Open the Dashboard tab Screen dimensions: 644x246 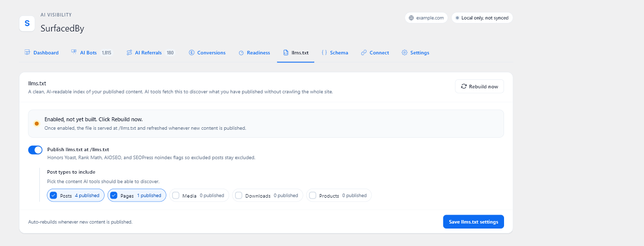click(41, 52)
